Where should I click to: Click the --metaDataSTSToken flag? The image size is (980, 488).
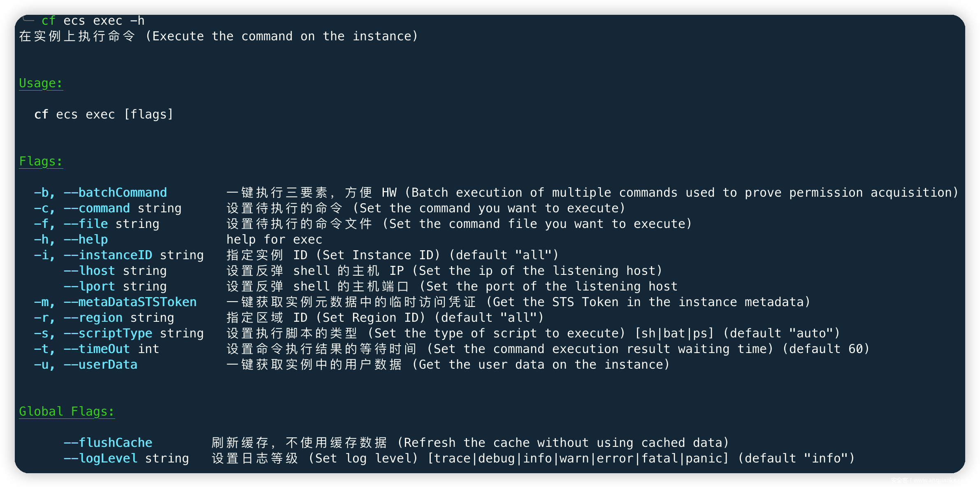pyautogui.click(x=130, y=302)
